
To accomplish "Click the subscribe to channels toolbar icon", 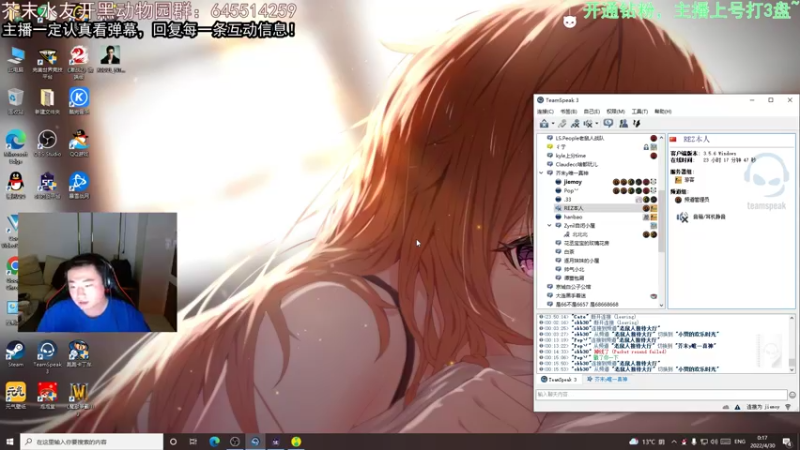I will coord(575,123).
